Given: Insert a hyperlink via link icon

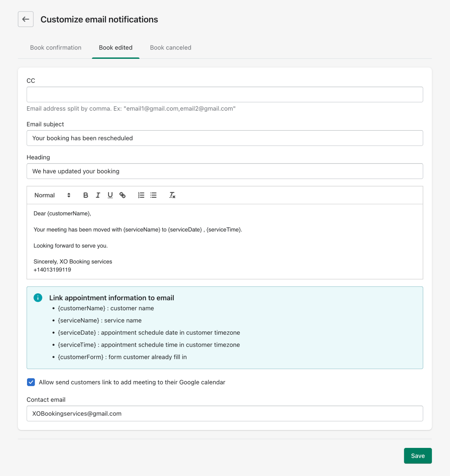Looking at the screenshot, I should coord(122,195).
